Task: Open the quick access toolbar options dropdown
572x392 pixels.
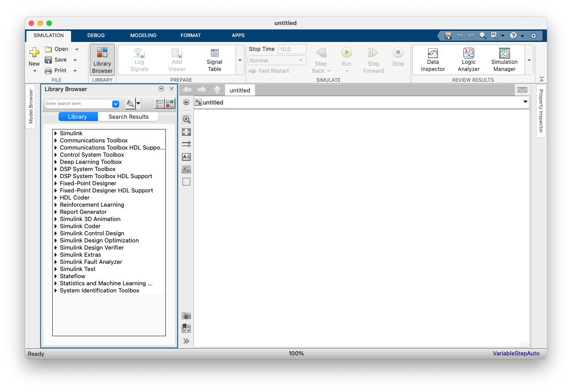Action: [x=533, y=36]
